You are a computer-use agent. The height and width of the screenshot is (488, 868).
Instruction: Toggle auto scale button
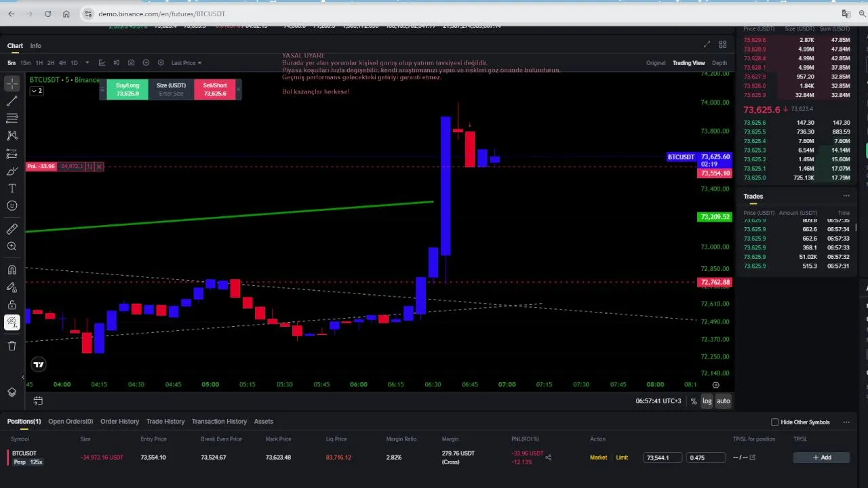pyautogui.click(x=724, y=401)
